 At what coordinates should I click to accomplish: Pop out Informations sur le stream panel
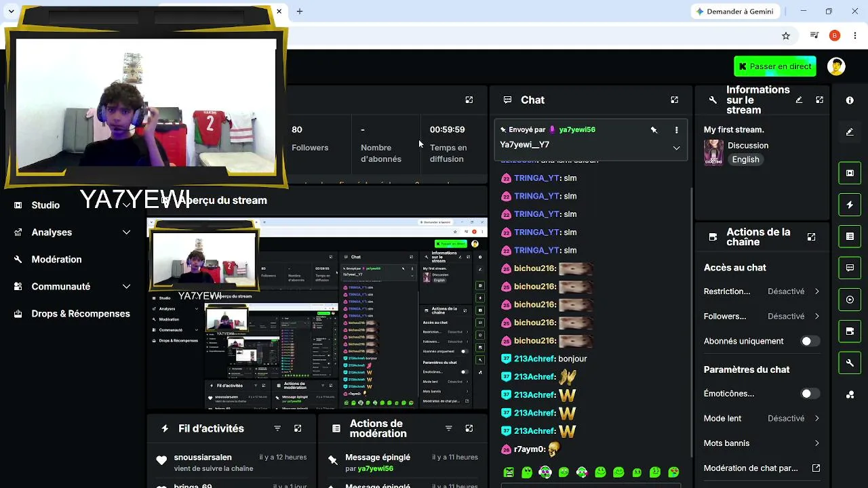point(819,100)
